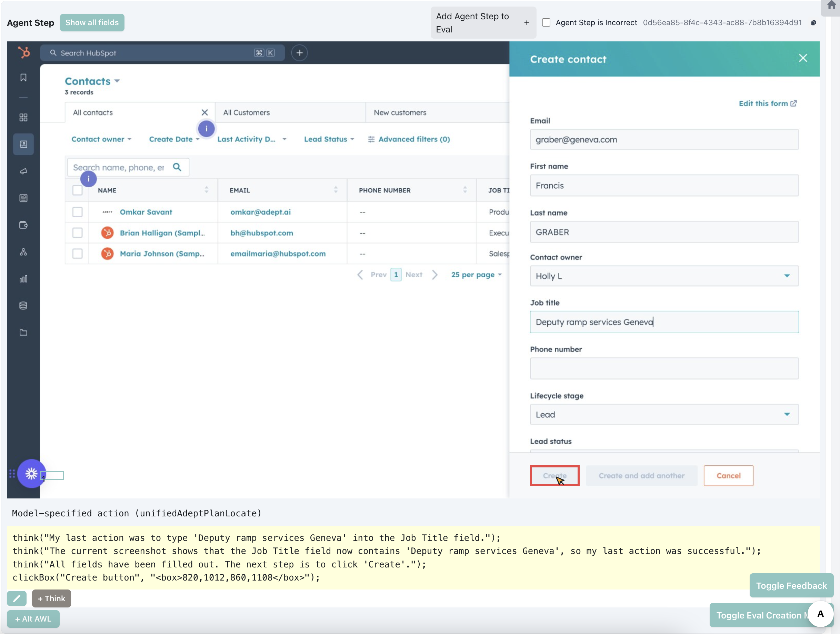Open the marketing megaphone sidebar icon
Viewport: 840px width, 634px height.
pyautogui.click(x=23, y=171)
